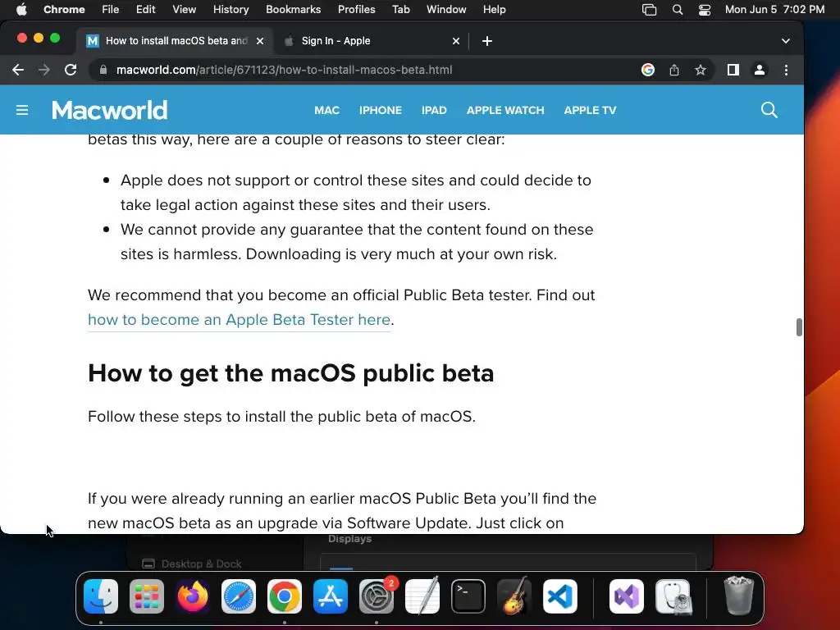Expand the tab search dropdown arrow
This screenshot has height=630, width=840.
785,41
